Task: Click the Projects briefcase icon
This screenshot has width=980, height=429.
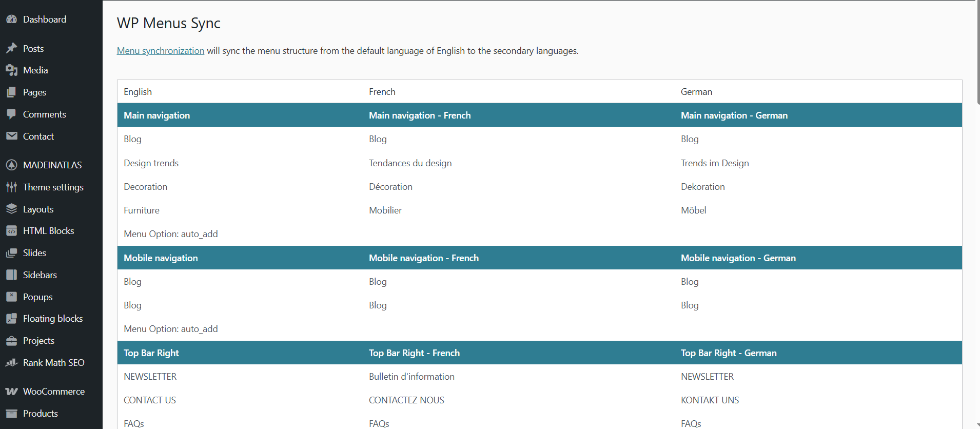Action: click(x=11, y=341)
